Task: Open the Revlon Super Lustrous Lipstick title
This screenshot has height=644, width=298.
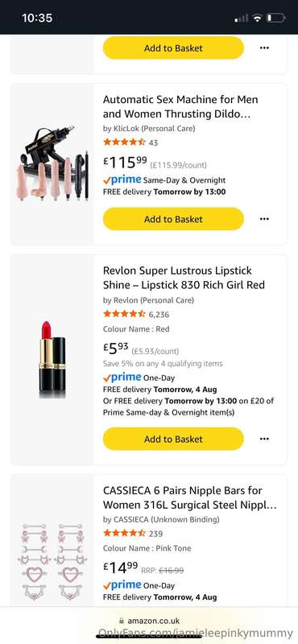Action: tap(184, 278)
